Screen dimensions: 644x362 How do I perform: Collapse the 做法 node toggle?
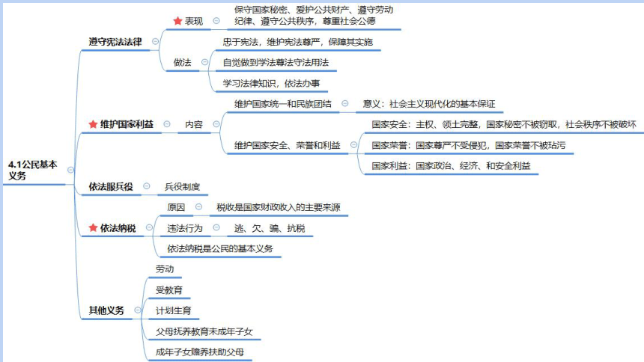tap(204, 62)
